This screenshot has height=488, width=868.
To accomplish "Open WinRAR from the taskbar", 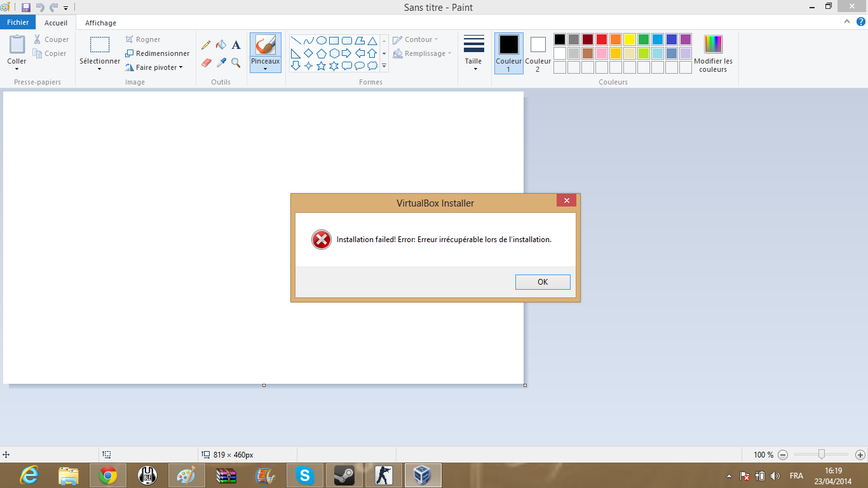I will point(226,475).
